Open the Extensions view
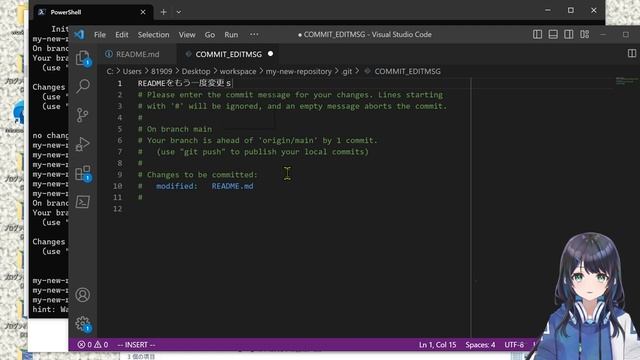Viewport: 640px width, 360px height. 83,173
